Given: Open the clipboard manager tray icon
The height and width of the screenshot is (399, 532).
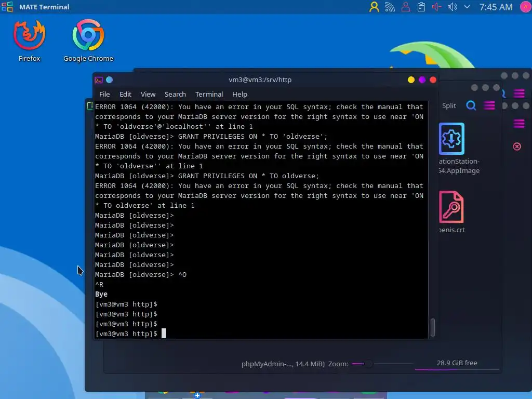Looking at the screenshot, I should 421,7.
